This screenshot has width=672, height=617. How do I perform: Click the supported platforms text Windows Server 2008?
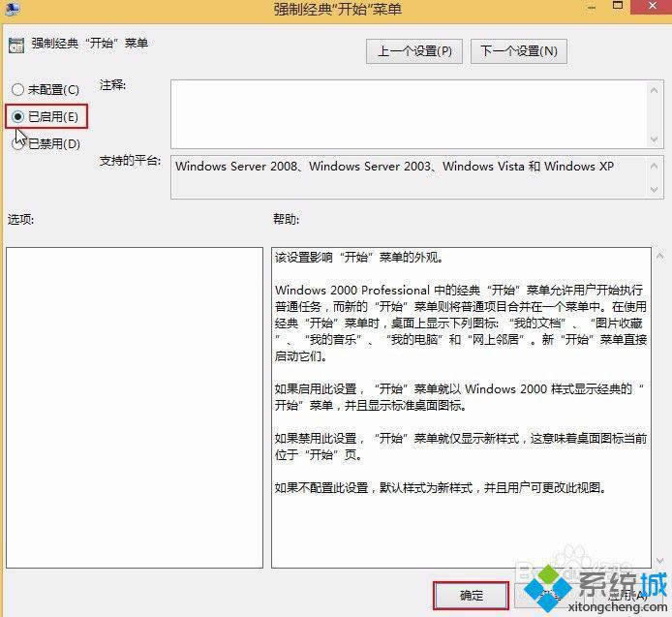(236, 167)
